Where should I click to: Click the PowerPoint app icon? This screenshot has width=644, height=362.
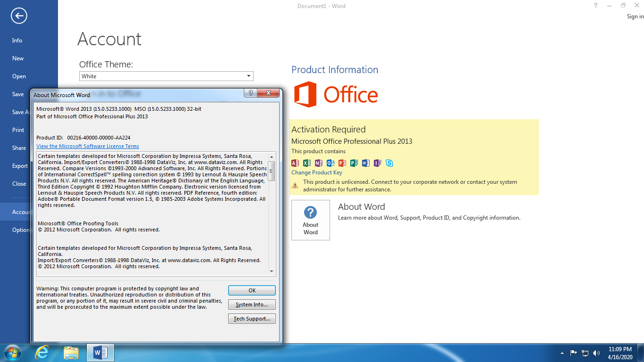342,163
